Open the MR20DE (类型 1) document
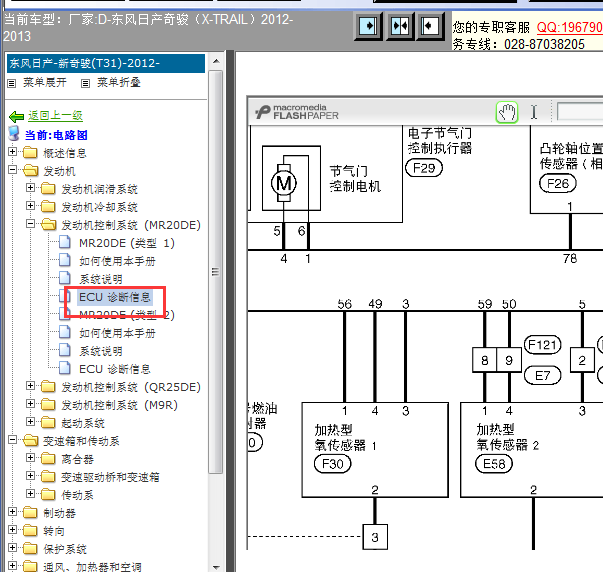This screenshot has width=603, height=572. (127, 243)
